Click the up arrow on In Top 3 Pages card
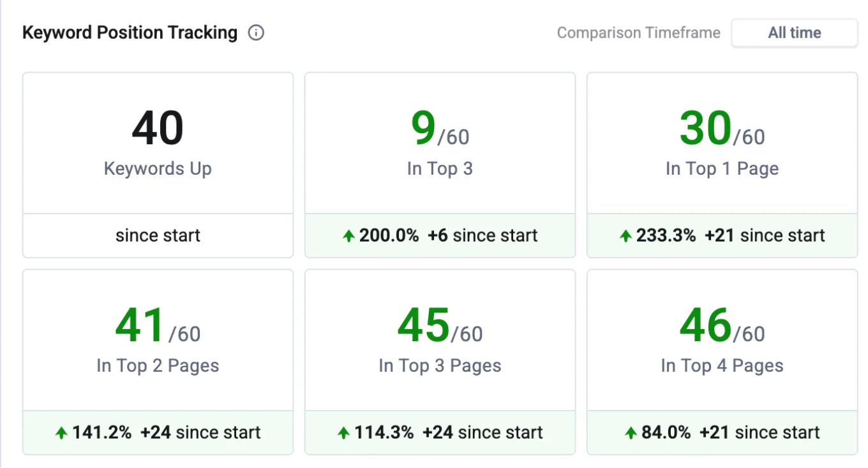Image resolution: width=868 pixels, height=468 pixels. (x=343, y=432)
